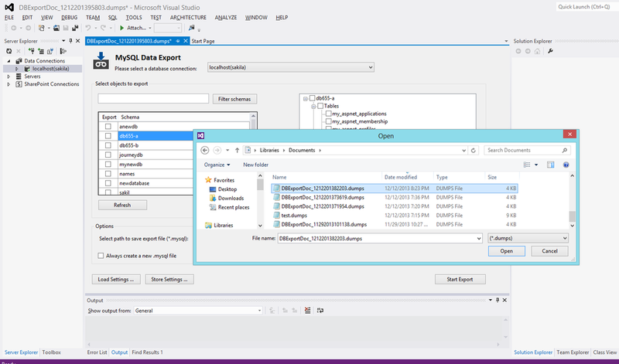
Task: Click Clear All icon in Output panel
Action: click(307, 311)
